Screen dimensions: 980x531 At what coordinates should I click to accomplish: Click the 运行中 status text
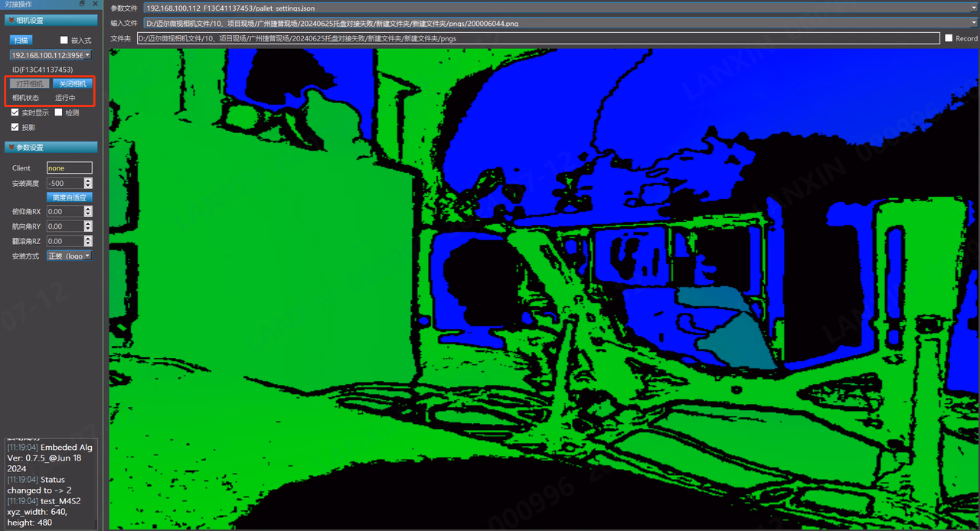pos(65,98)
